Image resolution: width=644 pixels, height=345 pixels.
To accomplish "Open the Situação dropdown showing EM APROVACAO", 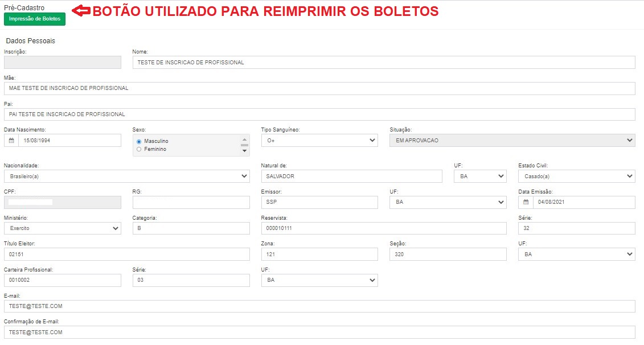I will click(x=512, y=141).
